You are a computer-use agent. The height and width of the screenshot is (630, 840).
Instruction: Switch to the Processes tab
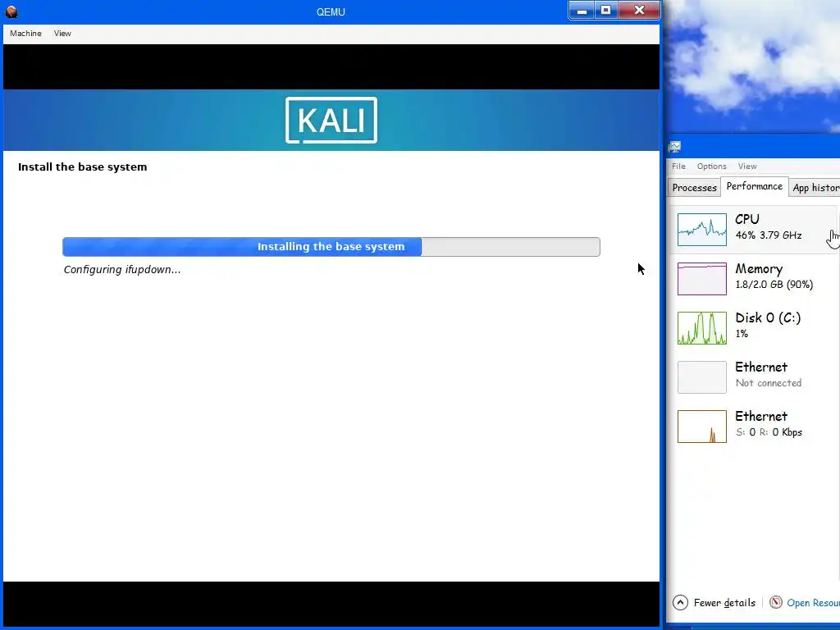coord(694,188)
